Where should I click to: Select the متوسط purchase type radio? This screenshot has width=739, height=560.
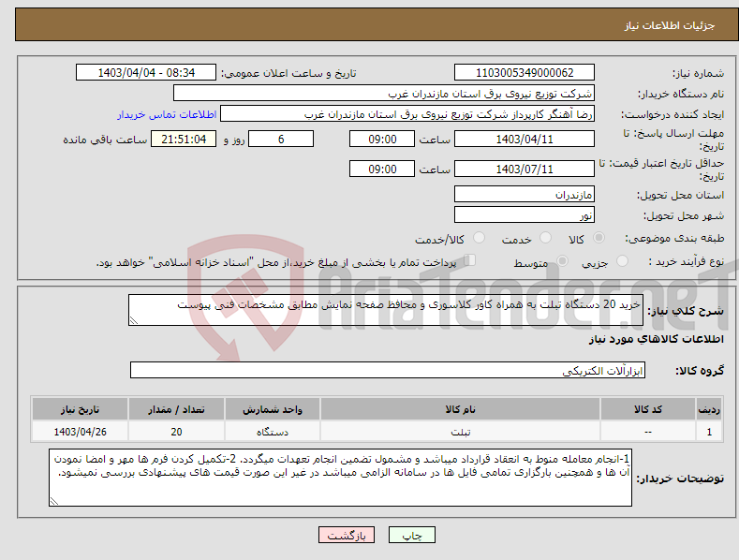562,260
